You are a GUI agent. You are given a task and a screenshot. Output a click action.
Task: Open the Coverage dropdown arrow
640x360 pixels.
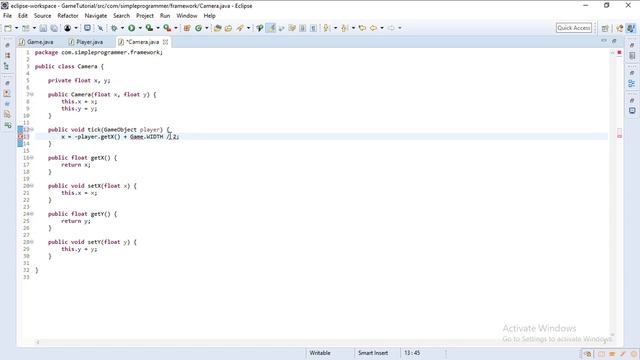[x=158, y=28]
